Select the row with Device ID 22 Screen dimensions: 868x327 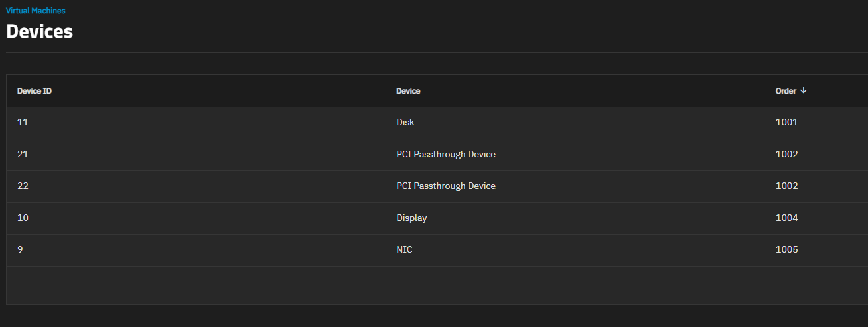[x=437, y=186]
